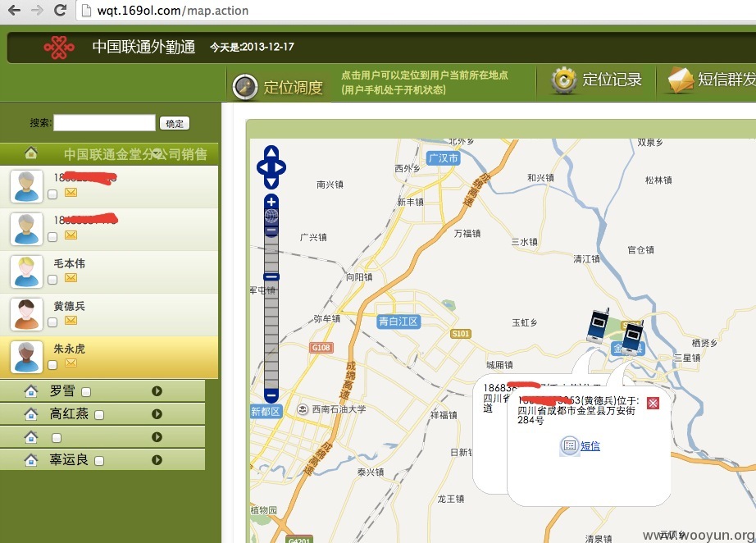This screenshot has height=543, width=756.
Task: Pan the map up with the arrow
Action: click(x=271, y=153)
